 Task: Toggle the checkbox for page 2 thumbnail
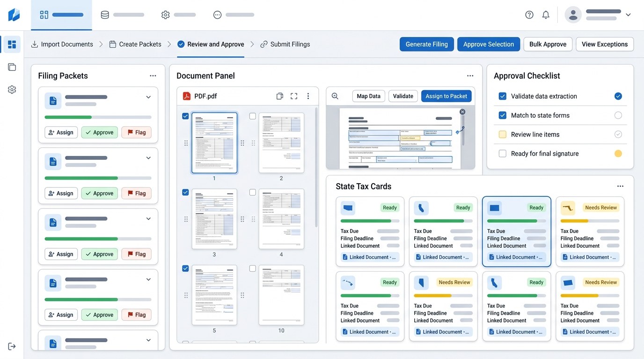coord(253,116)
